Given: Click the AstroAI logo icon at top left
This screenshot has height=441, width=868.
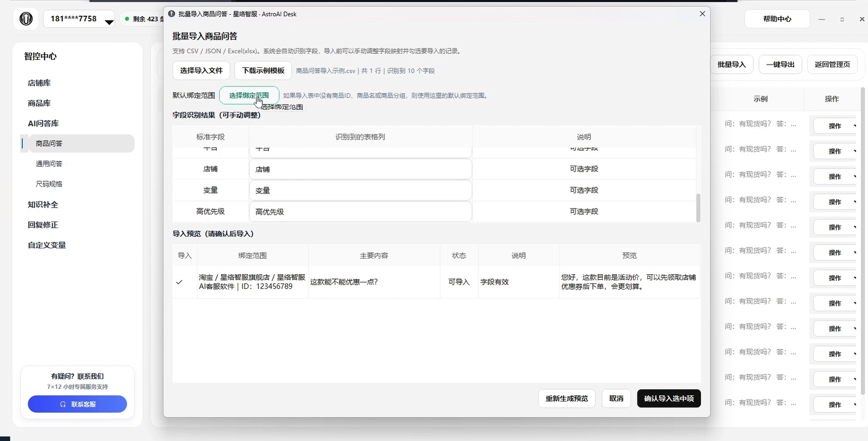Looking at the screenshot, I should click(26, 19).
